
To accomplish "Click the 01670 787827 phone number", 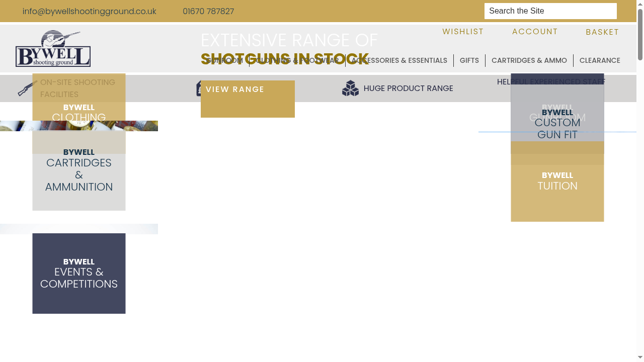I will click(208, 11).
